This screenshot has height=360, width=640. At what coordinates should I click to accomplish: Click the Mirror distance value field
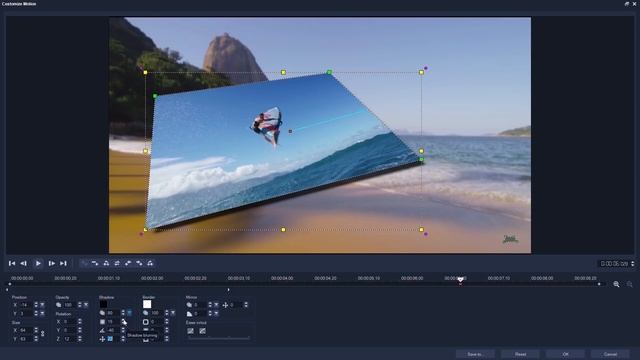point(236,305)
